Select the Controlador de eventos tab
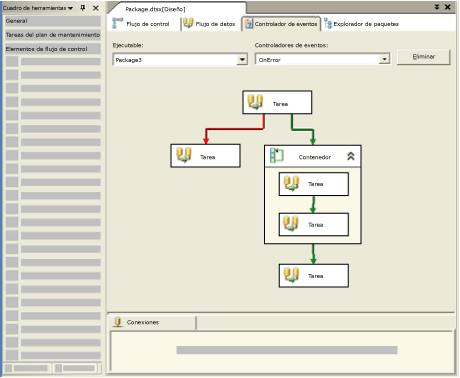 click(281, 24)
